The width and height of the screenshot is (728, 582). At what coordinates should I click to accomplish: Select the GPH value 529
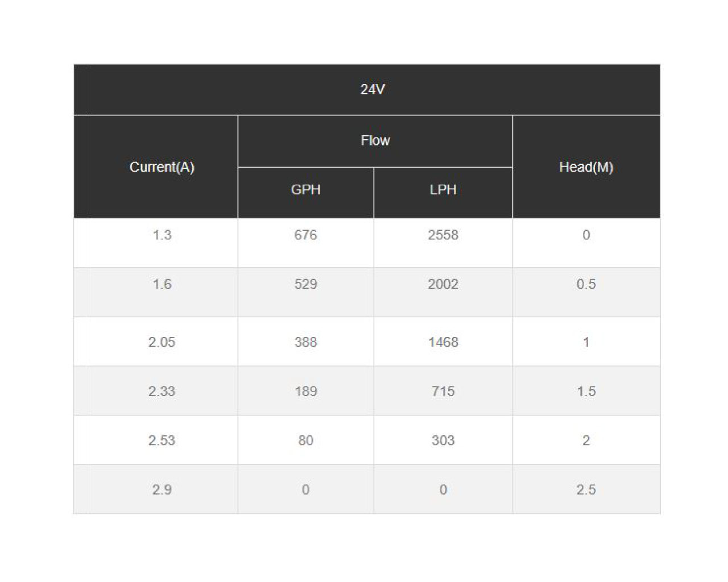pos(305,284)
